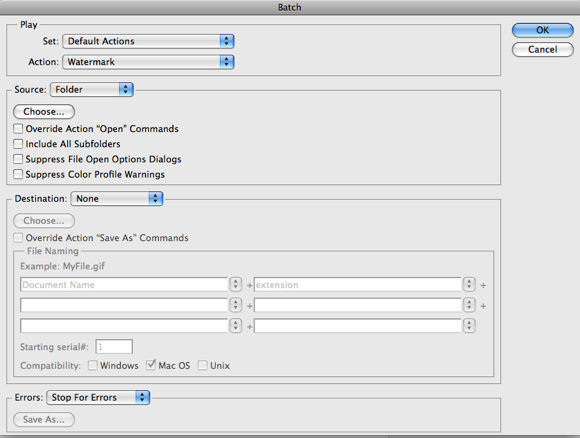Open the Set dropdown showing Default Actions

coord(148,41)
